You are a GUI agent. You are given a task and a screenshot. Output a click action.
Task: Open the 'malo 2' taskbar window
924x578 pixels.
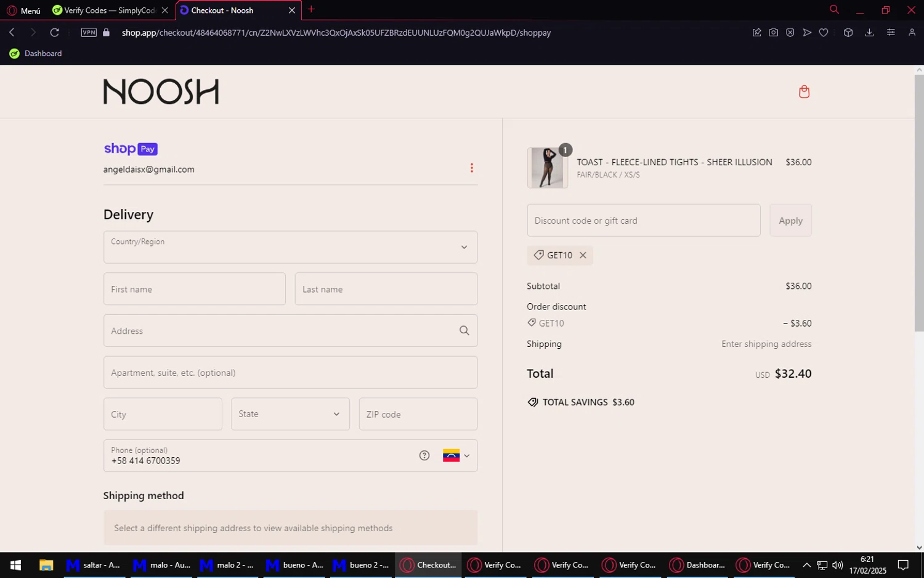point(228,565)
